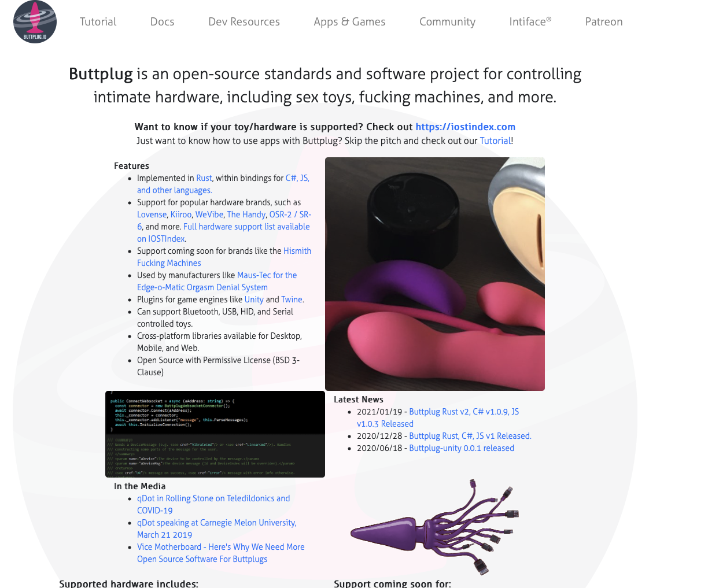Open 'C#, JS, and other languages' link
Image resolution: width=708 pixels, height=588 pixels.
[223, 184]
